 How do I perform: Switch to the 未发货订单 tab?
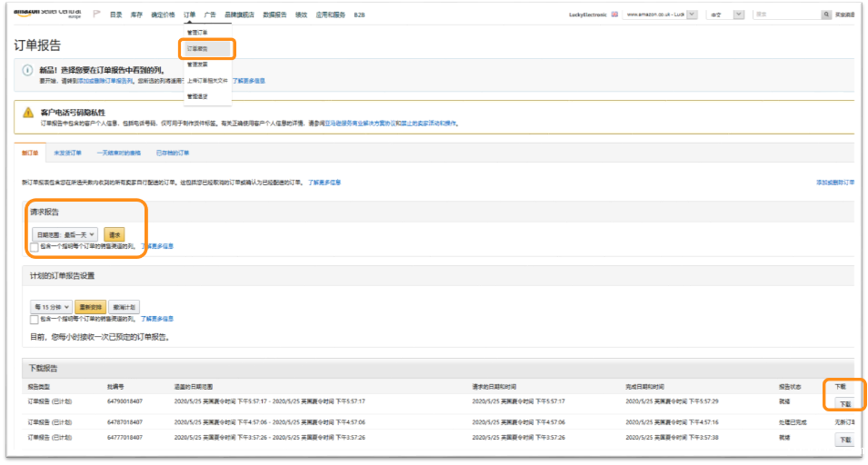67,153
